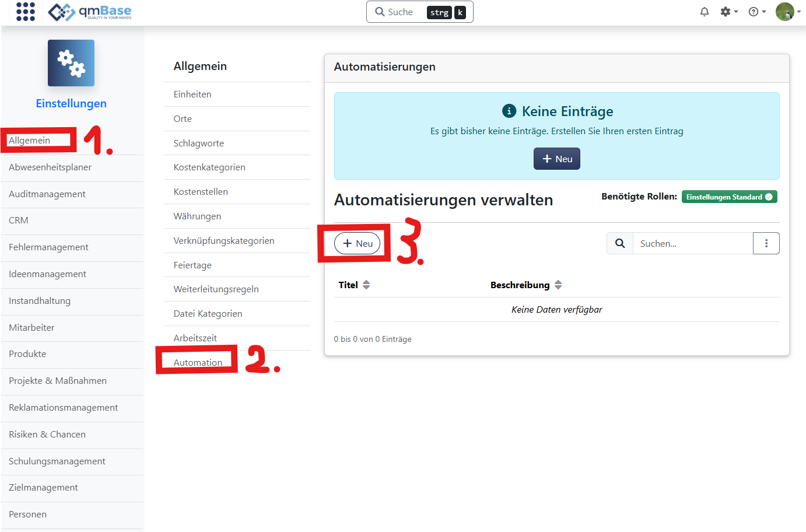
Task: Click the Einstellungen Standard role badge
Action: click(x=729, y=197)
